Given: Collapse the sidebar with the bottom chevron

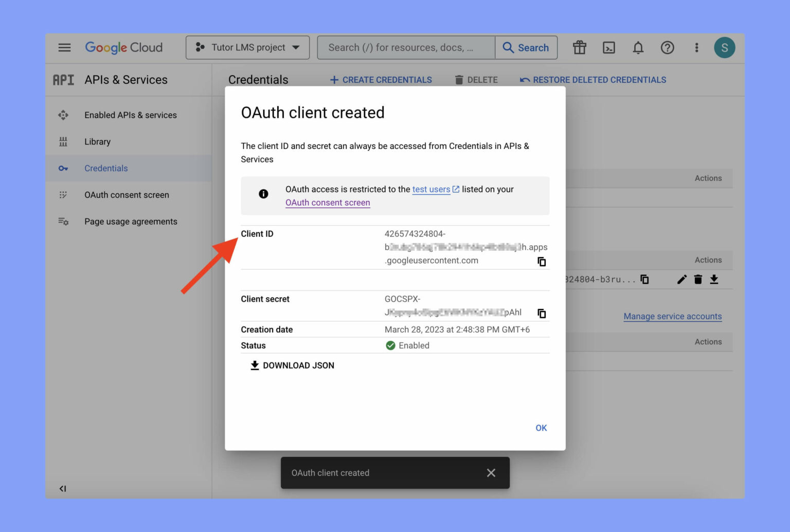Looking at the screenshot, I should pos(63,488).
